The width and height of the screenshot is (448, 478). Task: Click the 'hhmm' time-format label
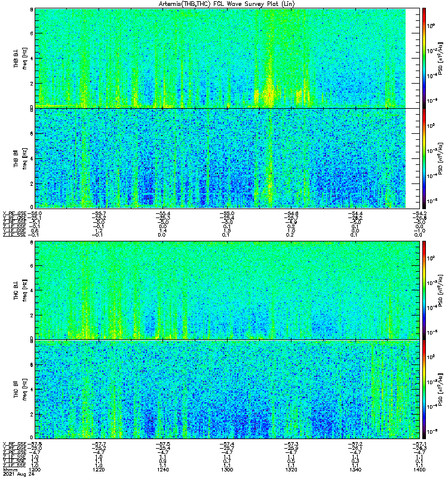click(x=11, y=470)
